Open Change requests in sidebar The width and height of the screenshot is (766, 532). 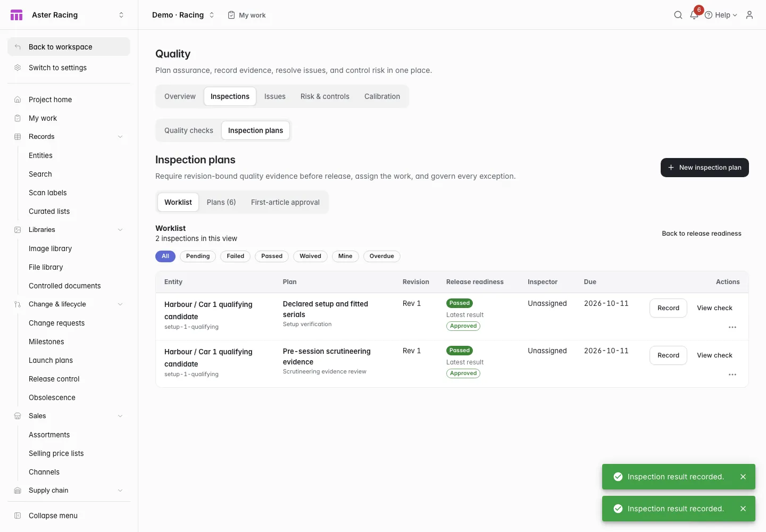tap(57, 323)
